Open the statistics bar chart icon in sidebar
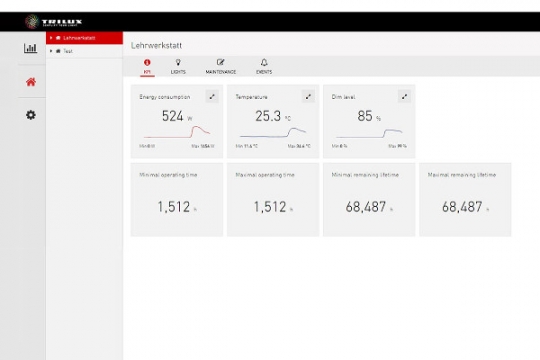540x360 pixels. pyautogui.click(x=30, y=48)
